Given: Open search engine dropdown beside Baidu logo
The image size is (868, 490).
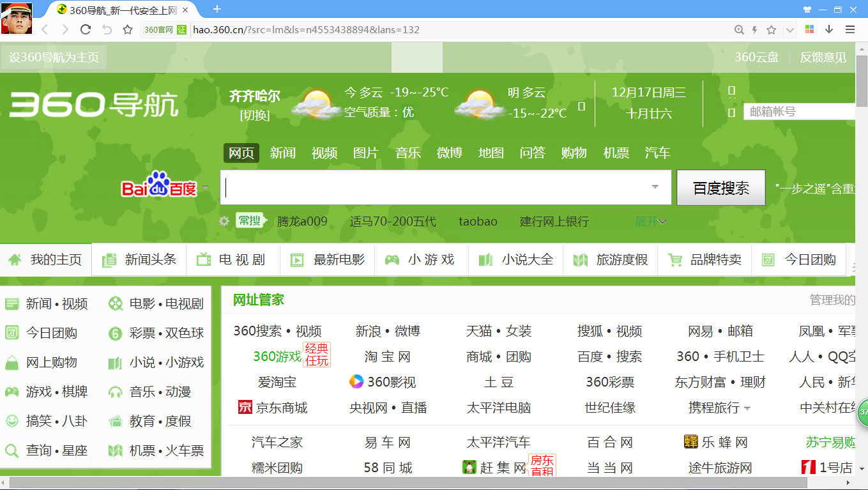Looking at the screenshot, I should [206, 188].
